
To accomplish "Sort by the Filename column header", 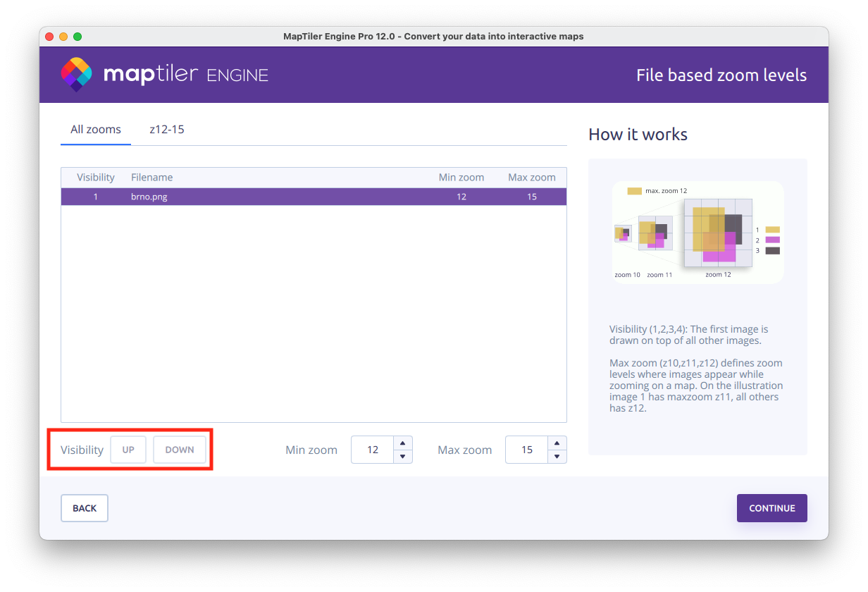I will 151,178.
